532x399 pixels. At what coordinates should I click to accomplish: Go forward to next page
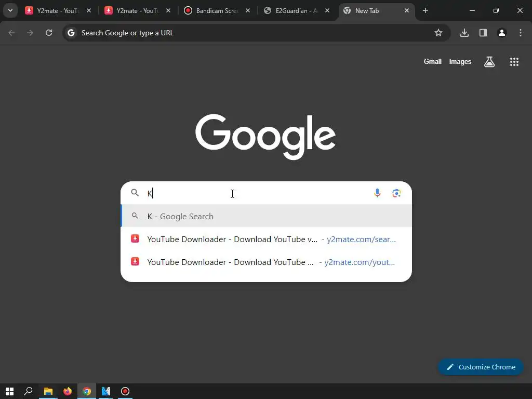(x=30, y=33)
